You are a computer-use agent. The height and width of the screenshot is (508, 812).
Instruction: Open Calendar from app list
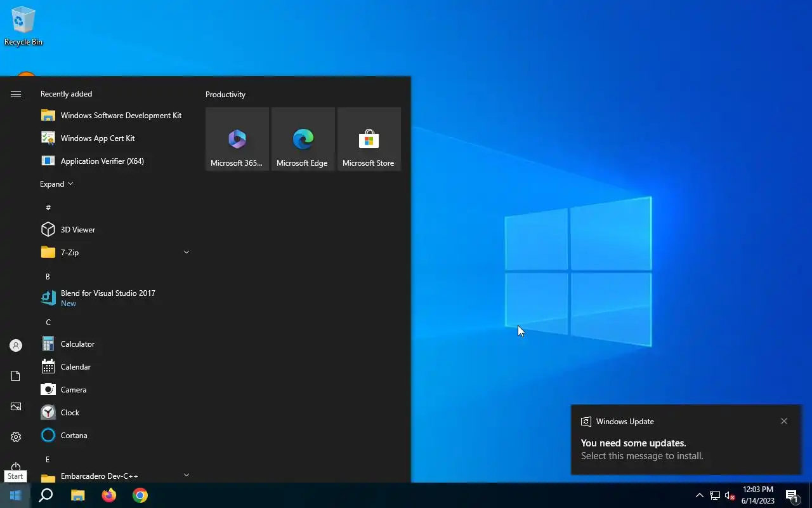(115, 367)
